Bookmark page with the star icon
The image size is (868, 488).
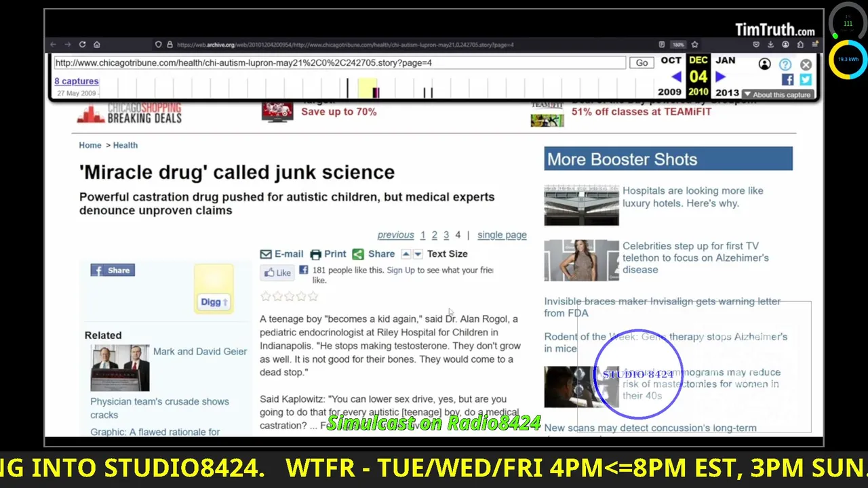694,45
